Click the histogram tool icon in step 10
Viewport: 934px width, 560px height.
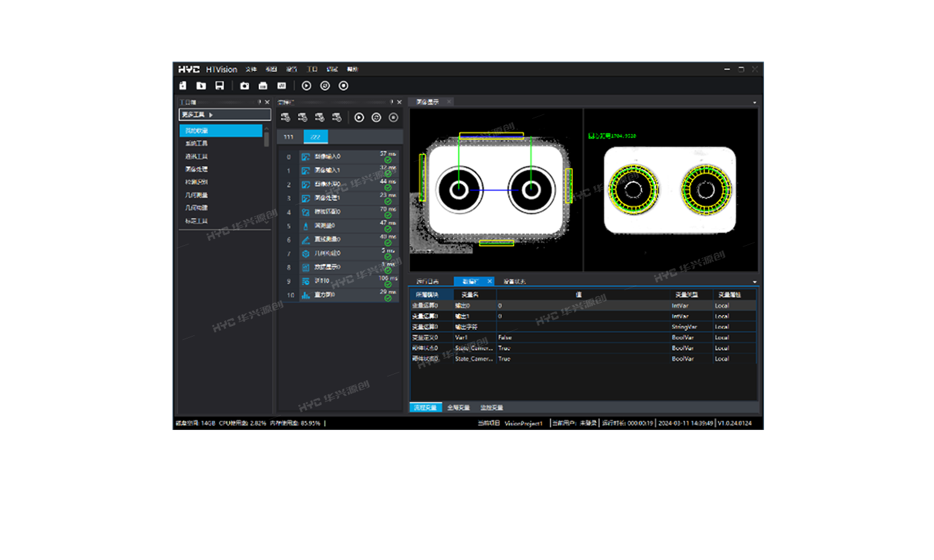[306, 295]
